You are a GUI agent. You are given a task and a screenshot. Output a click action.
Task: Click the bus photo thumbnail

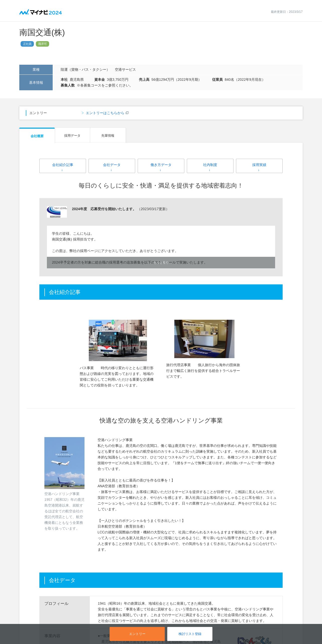coord(118,340)
